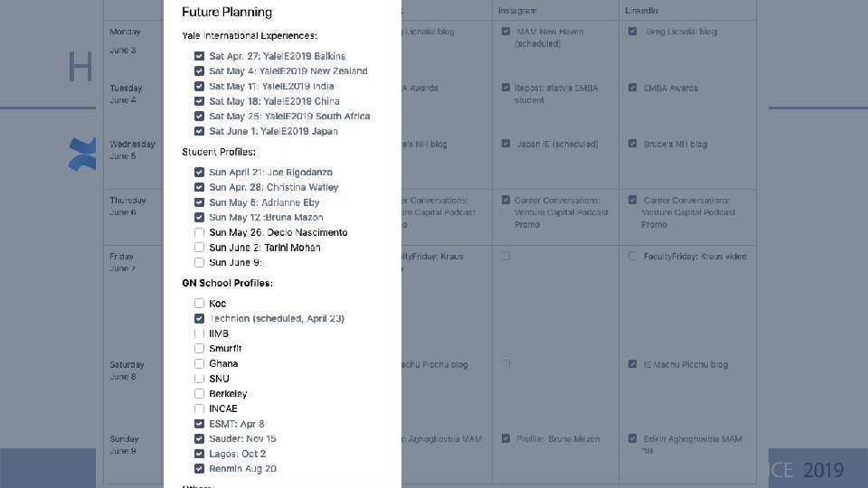The image size is (868, 488).
Task: Check Sun June 2 Tarini Mohan
Action: 199,248
